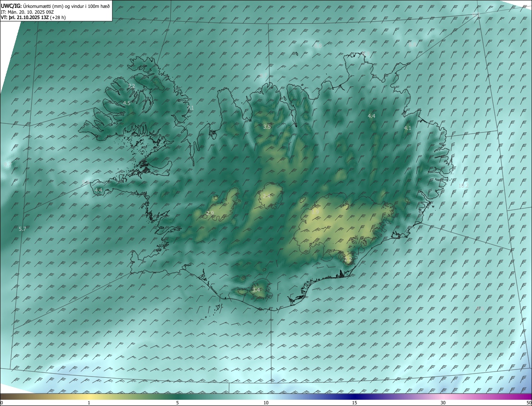The image size is (532, 406).
Task: Select the 2.2 value near the southeast coast
Action: pos(348,259)
